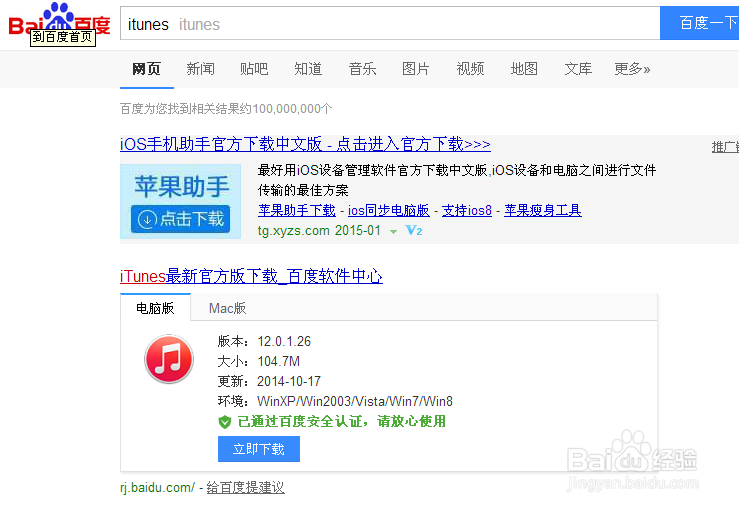Expand the green dropdown arrow beside tg.xyzs.com
The width and height of the screenshot is (739, 509).
(x=393, y=231)
